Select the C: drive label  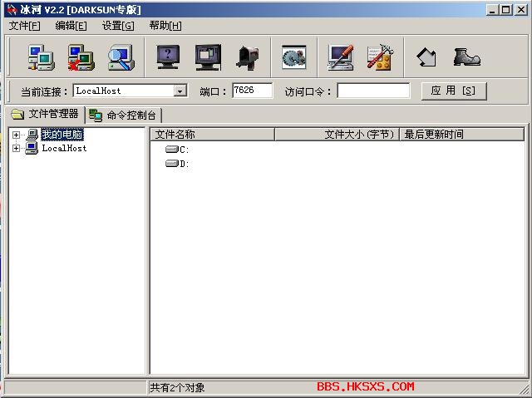pyautogui.click(x=185, y=150)
